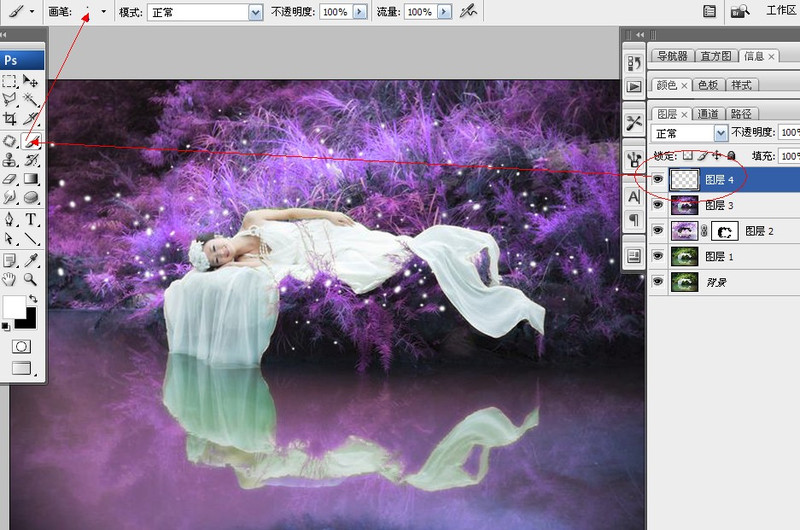Select the Rectangular Marquee tool

(x=10, y=81)
